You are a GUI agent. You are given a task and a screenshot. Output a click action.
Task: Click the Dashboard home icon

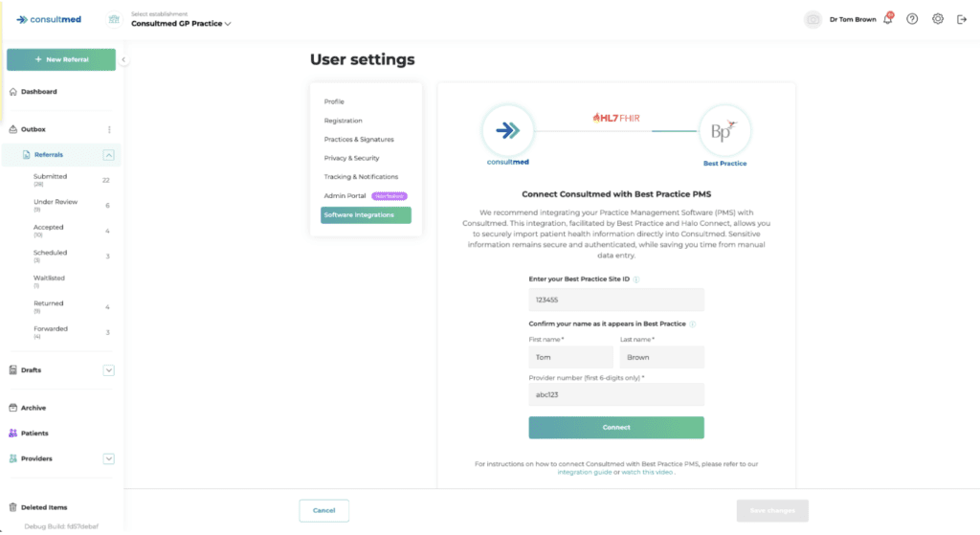point(13,92)
